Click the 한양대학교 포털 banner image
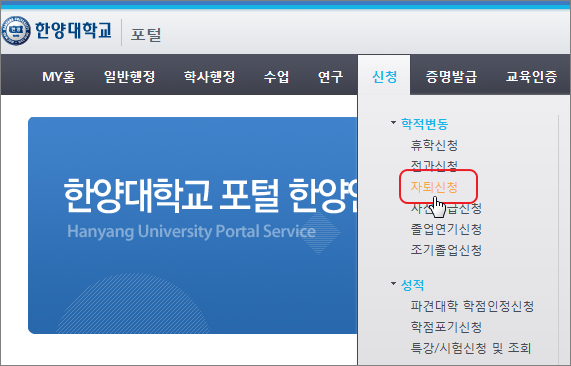 [193, 225]
